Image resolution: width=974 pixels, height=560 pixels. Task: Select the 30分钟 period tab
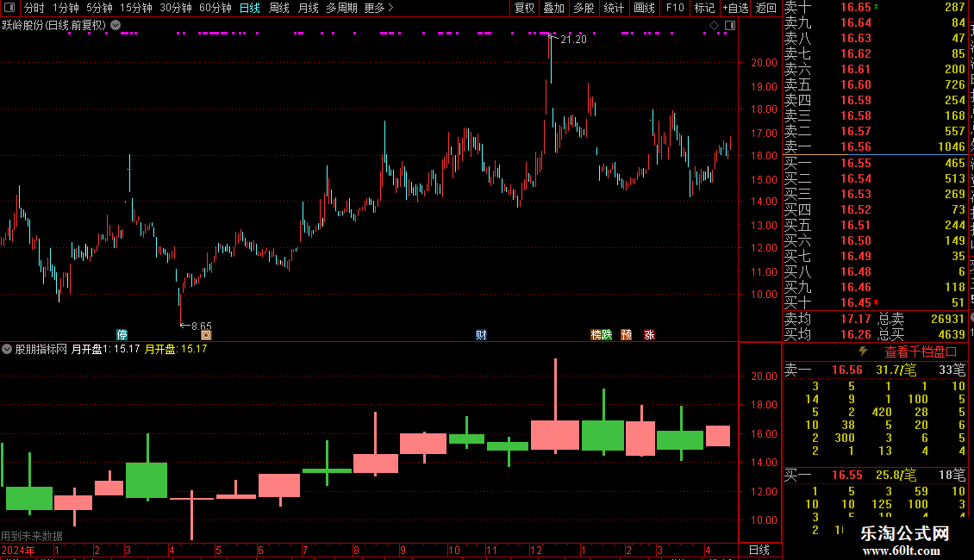click(x=176, y=8)
